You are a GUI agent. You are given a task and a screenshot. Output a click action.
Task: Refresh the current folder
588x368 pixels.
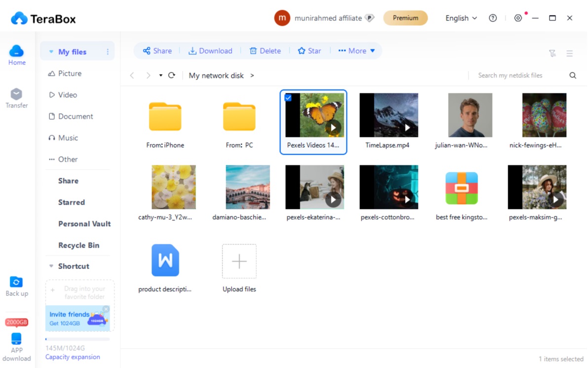[172, 76]
